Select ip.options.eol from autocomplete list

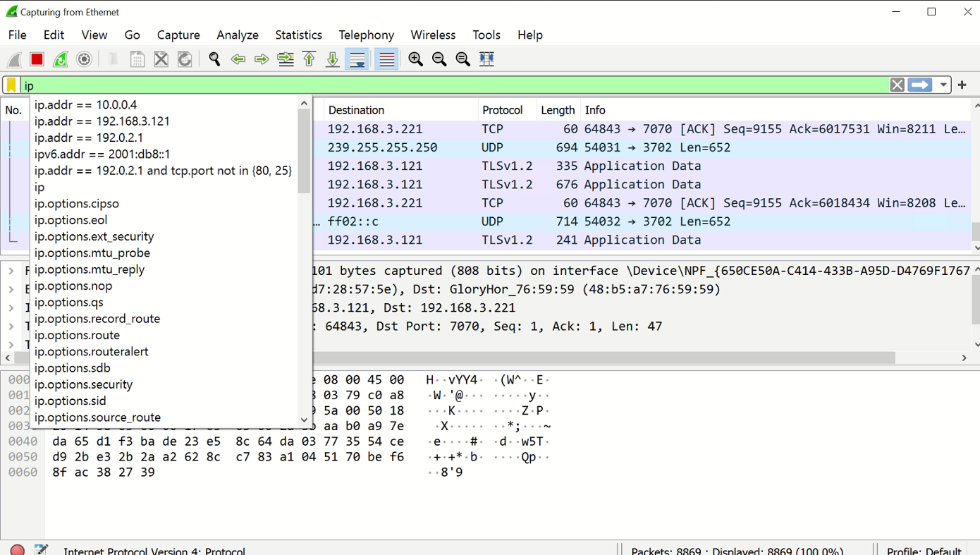164,220
